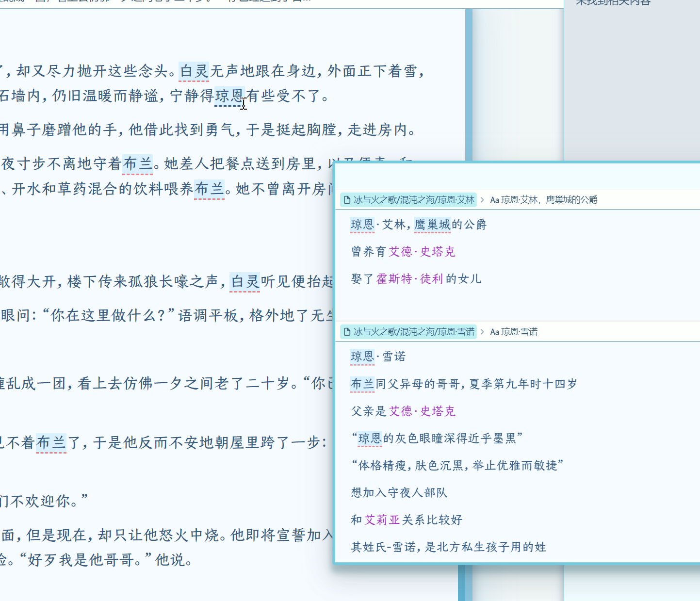
Task: Click highlighted 布兰 in 不着布兰了
Action: pyautogui.click(x=51, y=442)
